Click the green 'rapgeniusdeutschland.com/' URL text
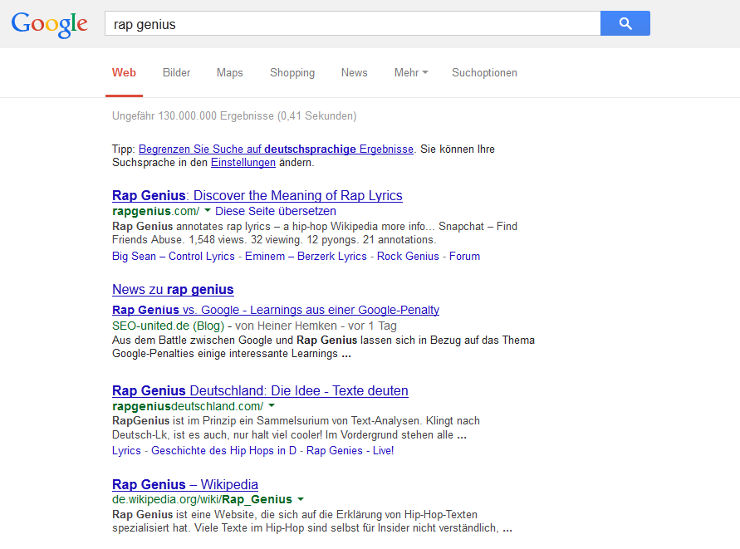This screenshot has height=549, width=740. (x=188, y=406)
